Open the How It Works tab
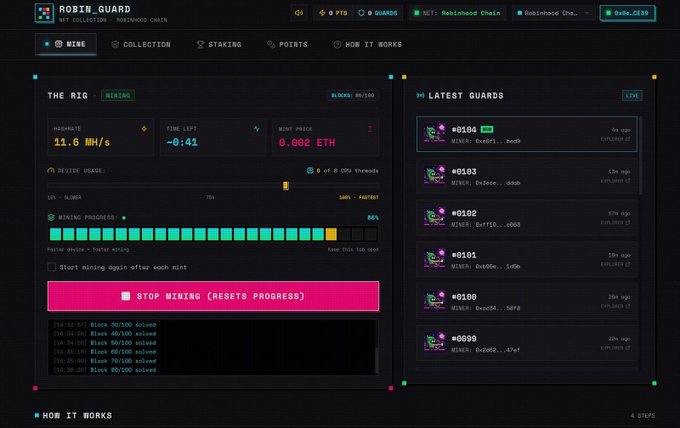 368,44
